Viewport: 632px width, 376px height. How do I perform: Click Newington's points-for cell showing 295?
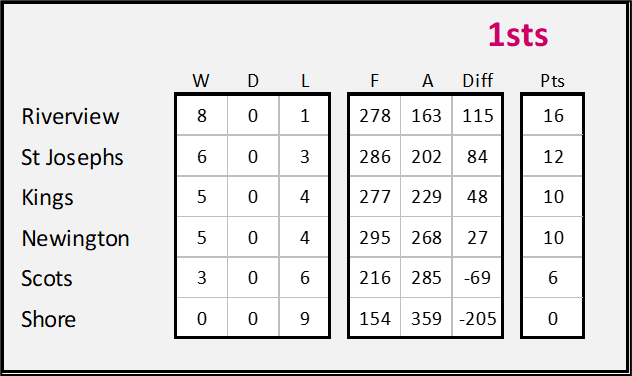point(375,237)
